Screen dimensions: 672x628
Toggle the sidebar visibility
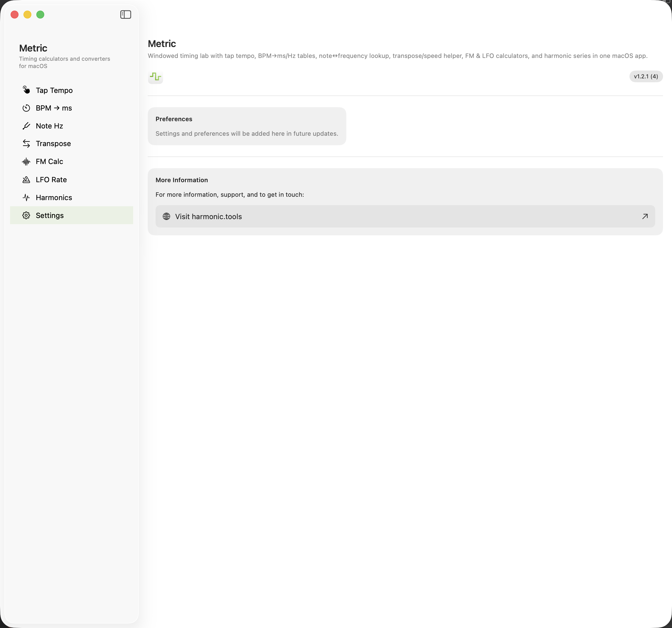pos(125,14)
